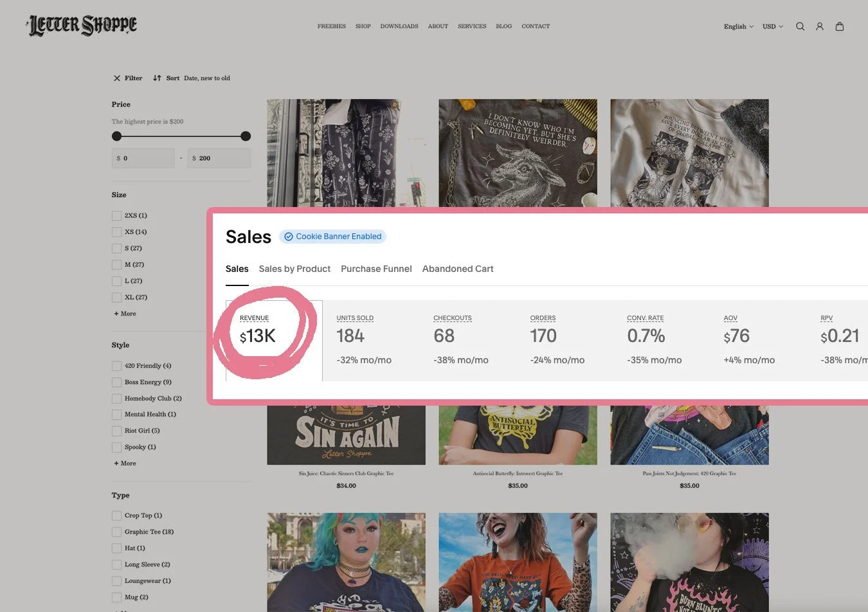
Task: Open the shopping bag icon
Action: point(839,26)
